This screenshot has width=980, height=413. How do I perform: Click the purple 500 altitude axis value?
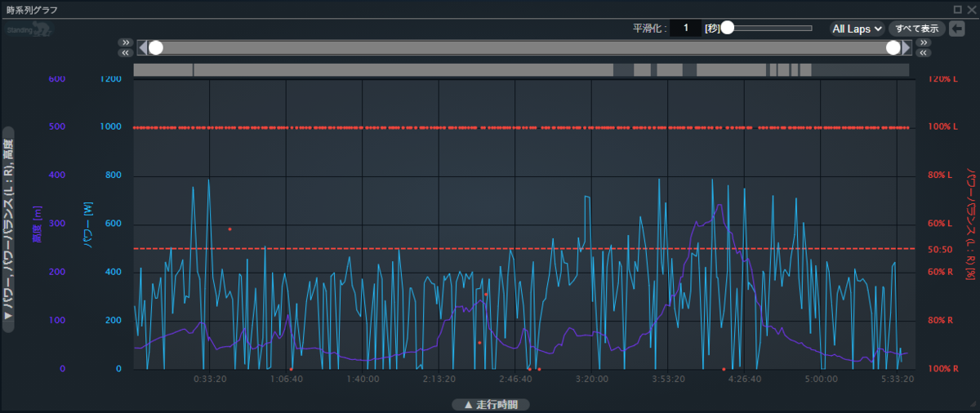(x=56, y=127)
